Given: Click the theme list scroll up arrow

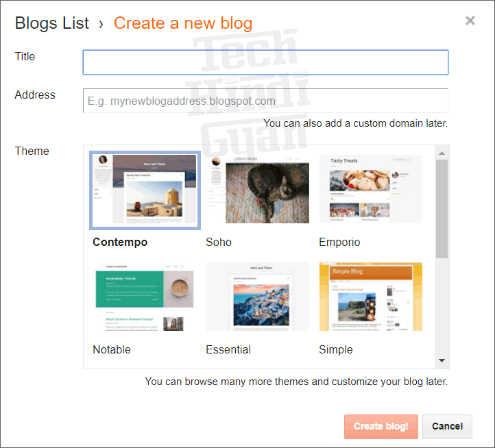Looking at the screenshot, I should (442, 153).
